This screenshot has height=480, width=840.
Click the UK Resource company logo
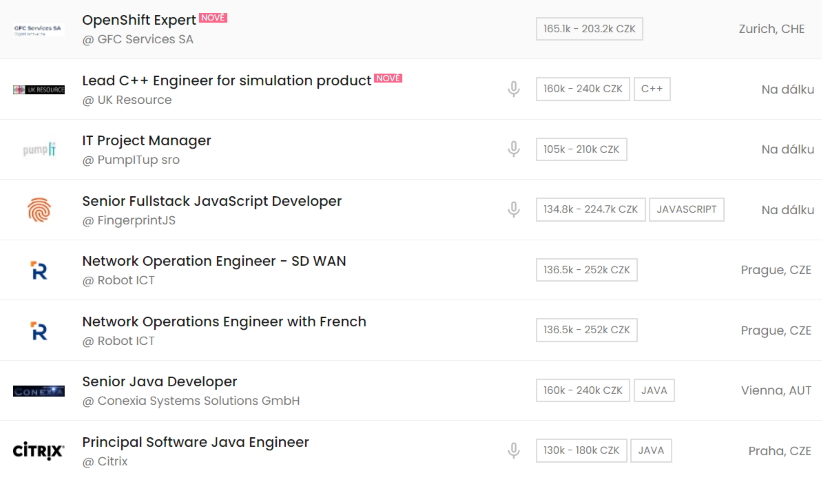click(x=39, y=89)
